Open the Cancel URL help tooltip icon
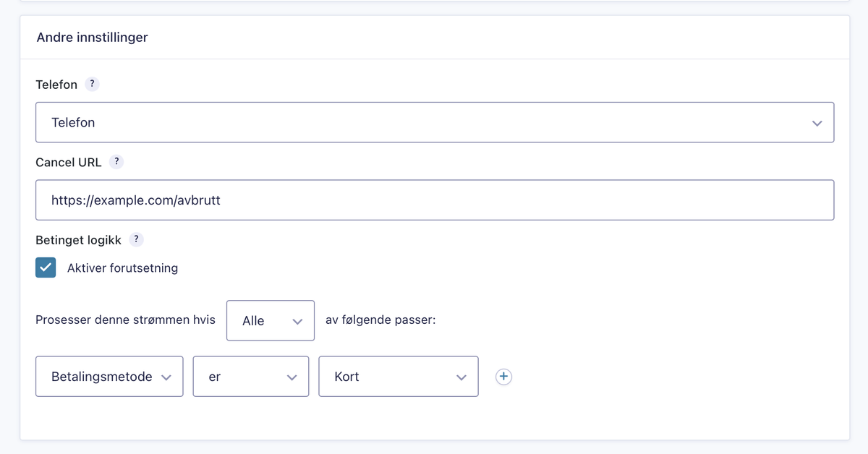 coord(116,162)
